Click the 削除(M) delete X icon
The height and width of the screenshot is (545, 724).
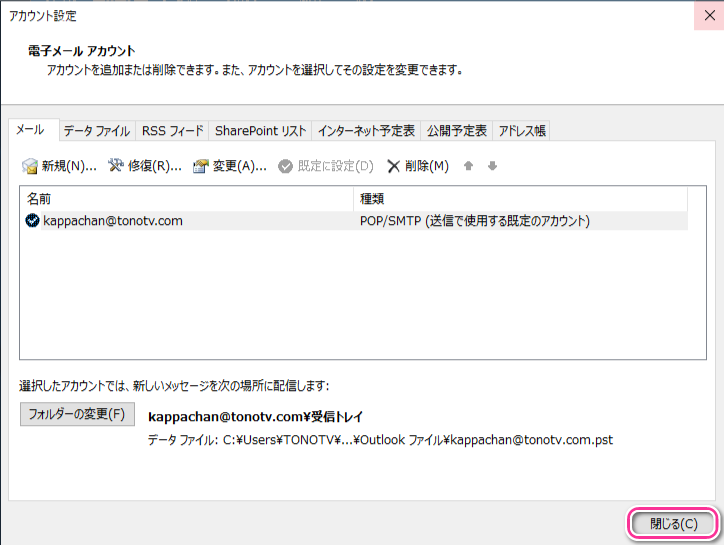tap(394, 166)
